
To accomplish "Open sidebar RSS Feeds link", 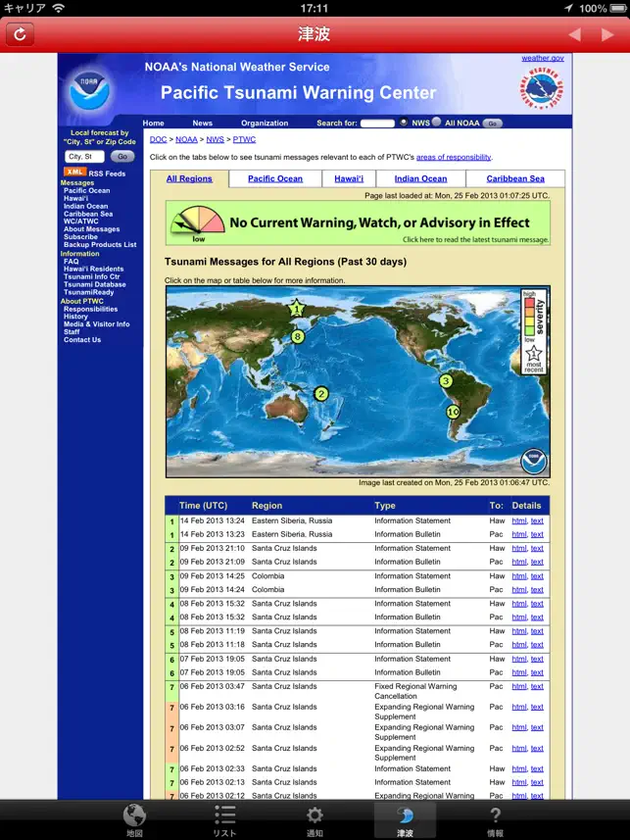I will click(x=107, y=173).
